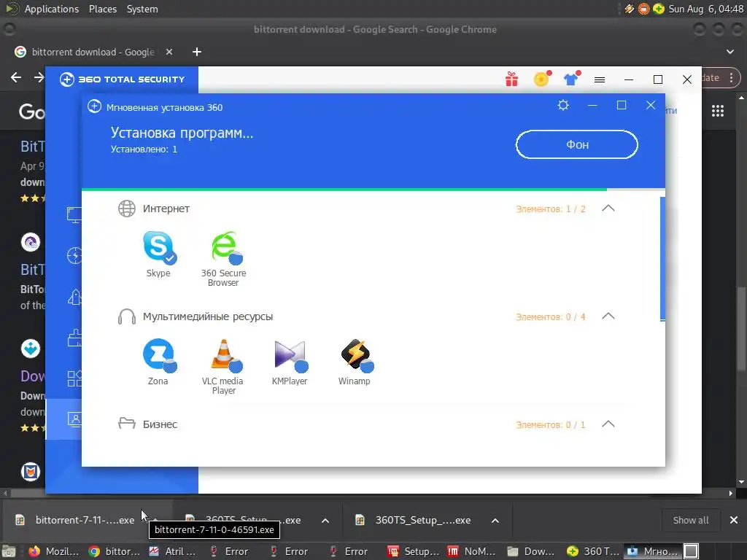This screenshot has height=560, width=747.
Task: Click the 360 tray icon in top panel
Action: pos(659,9)
